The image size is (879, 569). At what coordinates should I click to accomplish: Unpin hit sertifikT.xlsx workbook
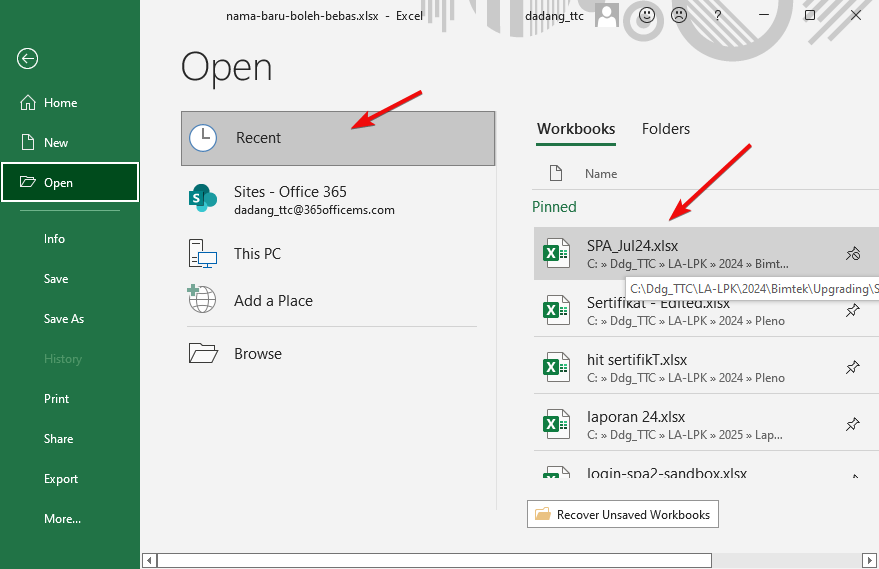[x=853, y=367]
